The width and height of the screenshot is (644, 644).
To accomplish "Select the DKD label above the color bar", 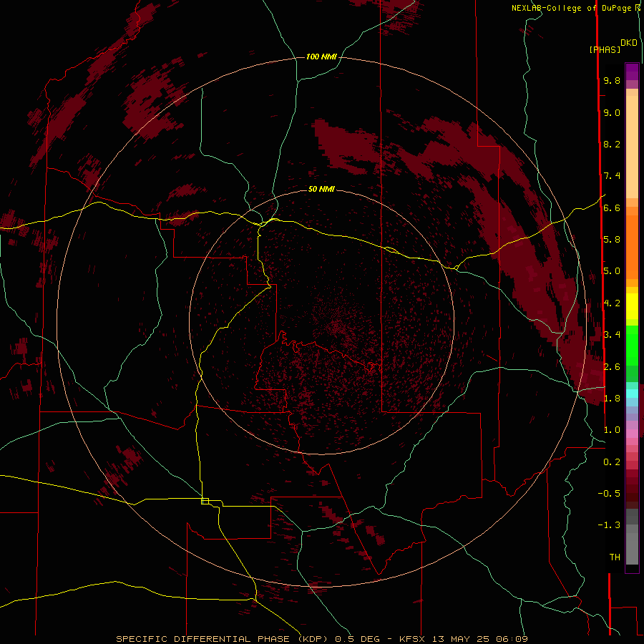I will (629, 43).
